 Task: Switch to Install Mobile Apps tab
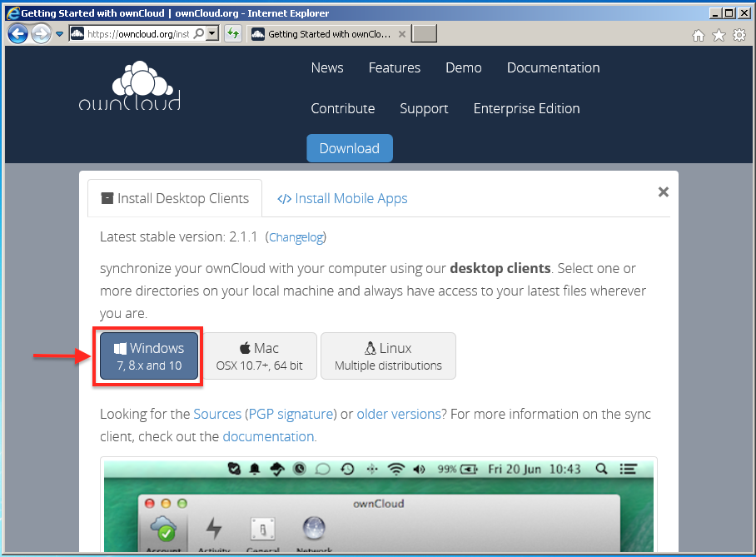click(x=342, y=198)
